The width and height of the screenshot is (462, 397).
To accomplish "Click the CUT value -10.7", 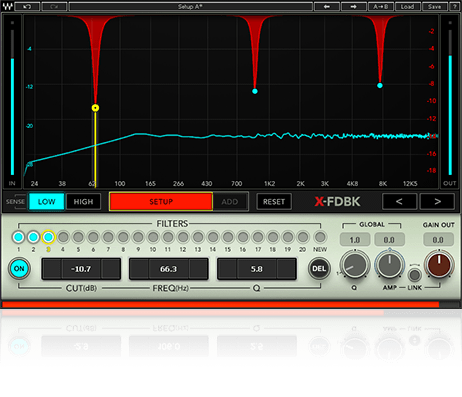I will pos(81,269).
